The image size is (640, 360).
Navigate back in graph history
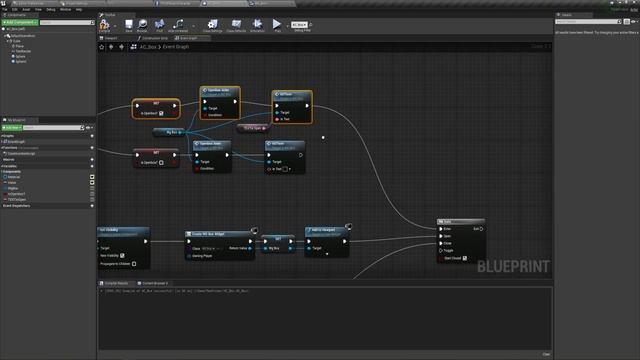tap(111, 47)
